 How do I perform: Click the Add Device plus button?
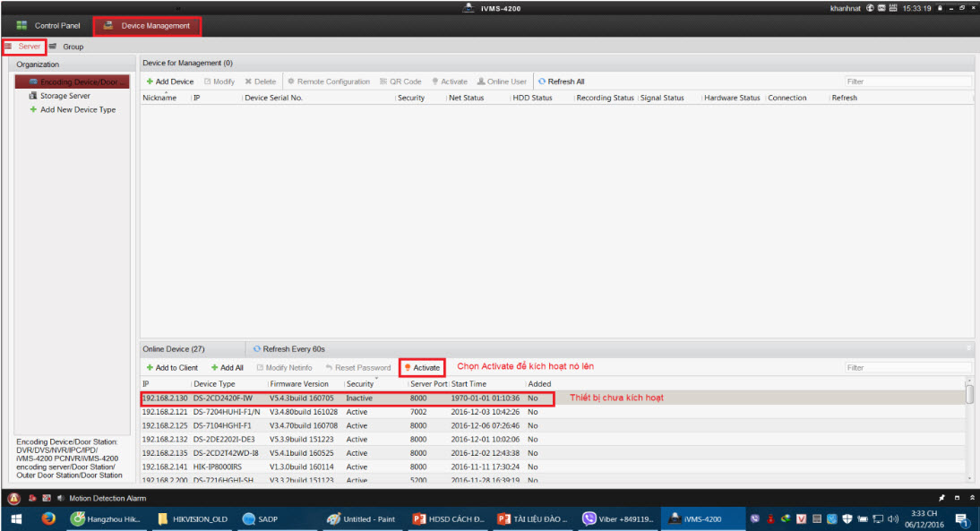[170, 81]
